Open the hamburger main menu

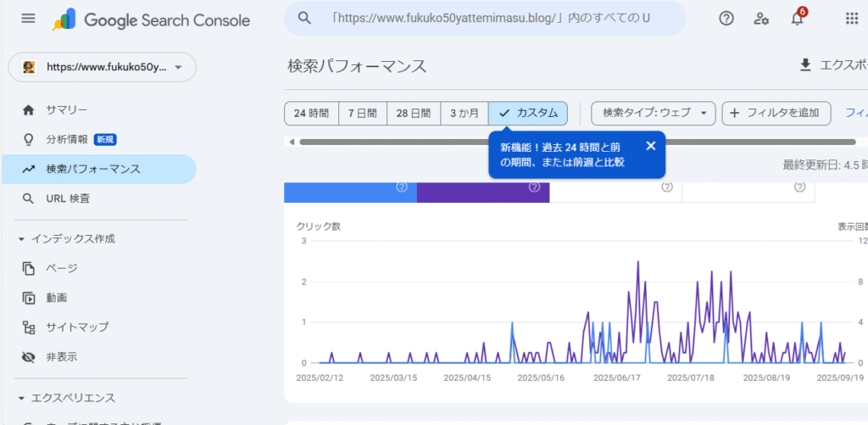click(28, 19)
